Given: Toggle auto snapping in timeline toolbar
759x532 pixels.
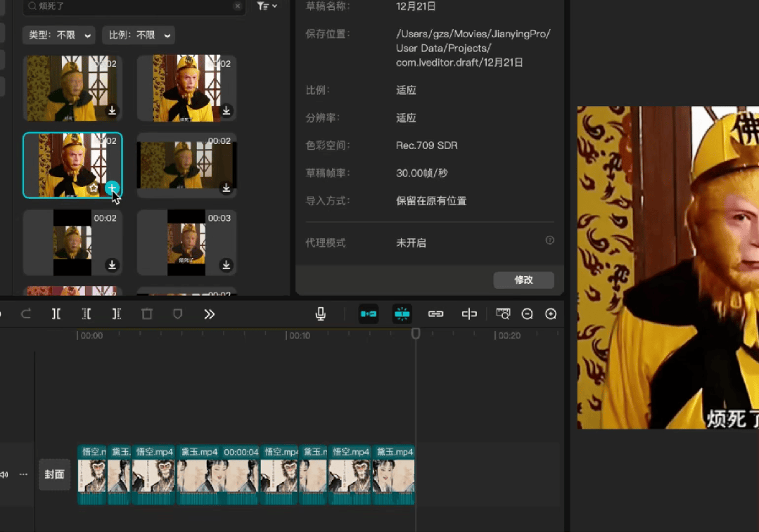Looking at the screenshot, I should 402,314.
